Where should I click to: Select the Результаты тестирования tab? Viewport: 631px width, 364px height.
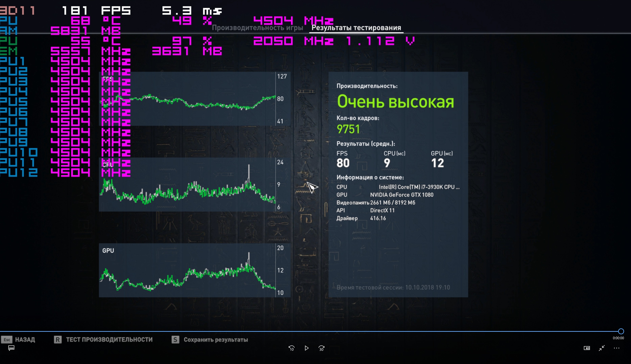[356, 28]
